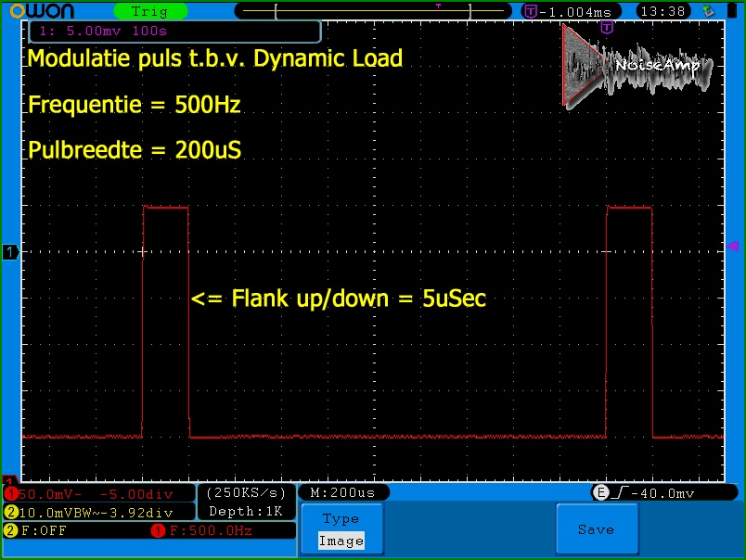The width and height of the screenshot is (746, 560).
Task: Click the 1 F:500.0Hz frequency readout
Action: pos(201,530)
